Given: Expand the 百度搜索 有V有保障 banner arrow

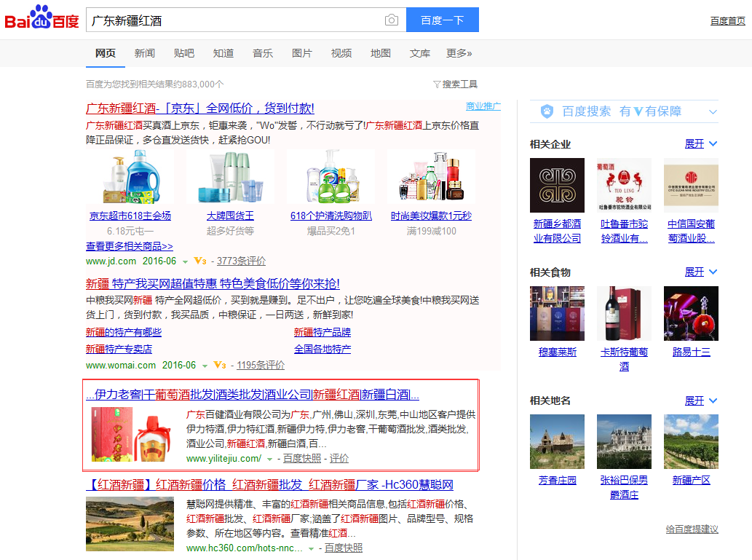Looking at the screenshot, I should tap(713, 112).
